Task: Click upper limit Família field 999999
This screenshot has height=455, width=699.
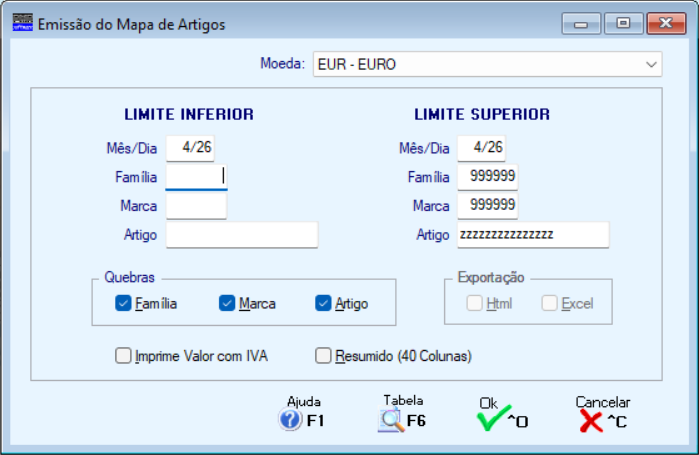Action: [488, 177]
